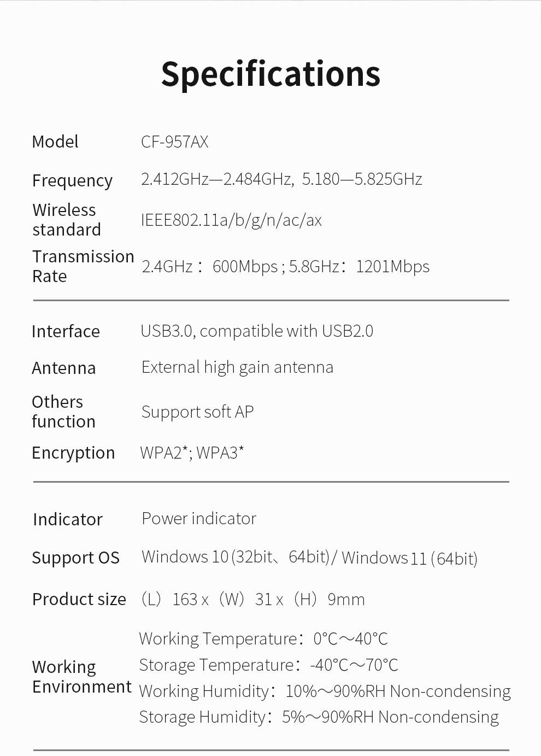The height and width of the screenshot is (756, 541).
Task: Click the model number CF-957AX
Action: [x=174, y=142]
